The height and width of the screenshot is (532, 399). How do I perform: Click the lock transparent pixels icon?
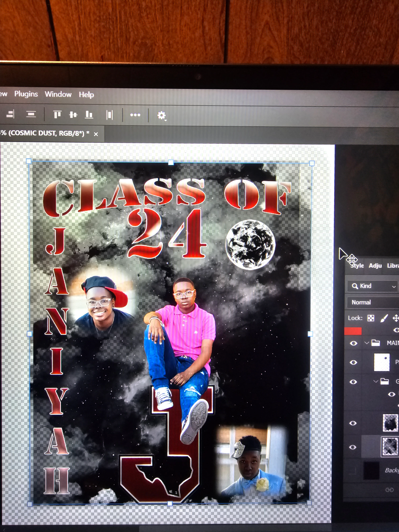[x=371, y=318]
